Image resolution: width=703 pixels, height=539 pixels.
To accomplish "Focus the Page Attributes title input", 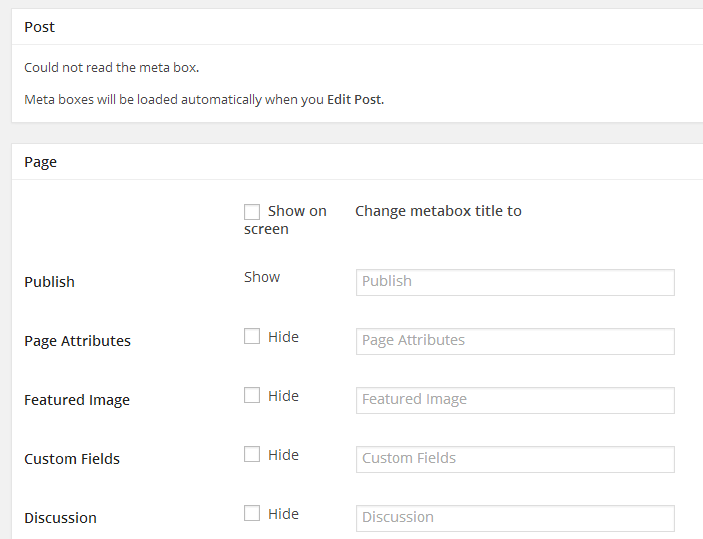I will [515, 341].
